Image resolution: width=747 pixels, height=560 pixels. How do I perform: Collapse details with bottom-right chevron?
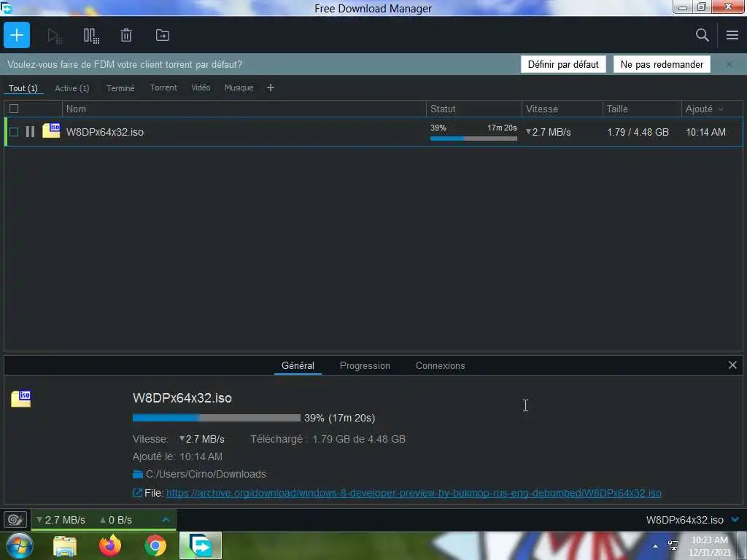pyautogui.click(x=735, y=519)
